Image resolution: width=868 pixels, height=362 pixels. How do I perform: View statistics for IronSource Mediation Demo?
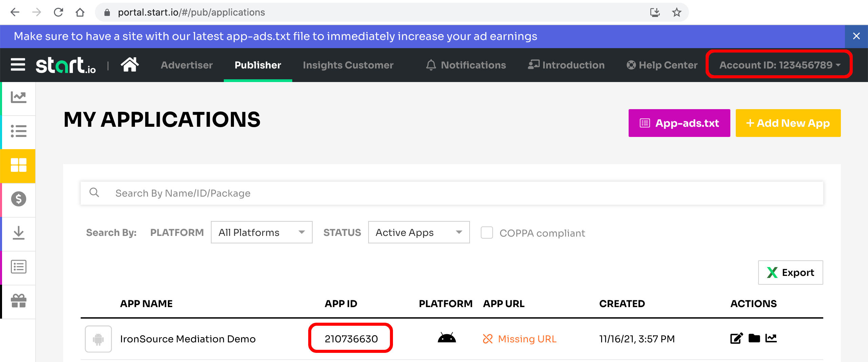[772, 338]
